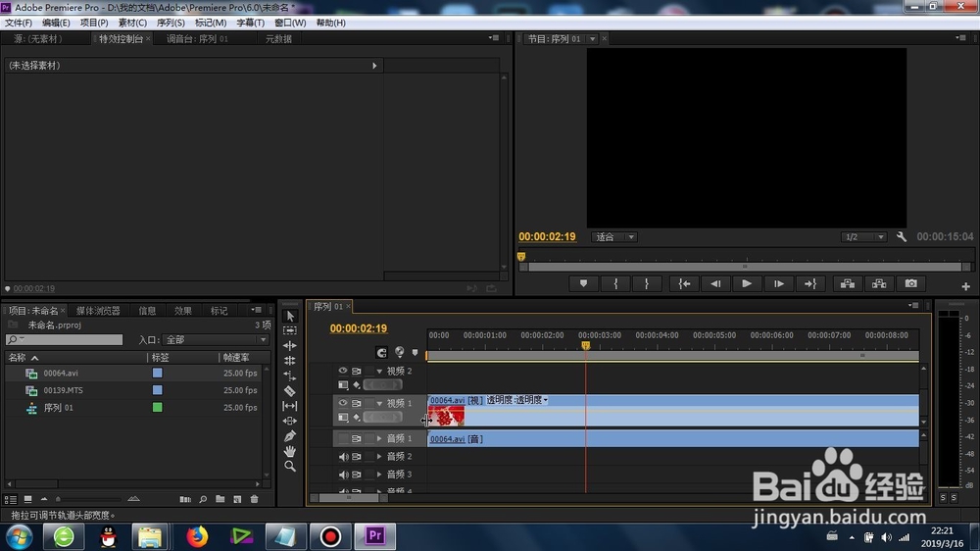Go to Out point button
This screenshot has height=551, width=980.
(x=810, y=284)
